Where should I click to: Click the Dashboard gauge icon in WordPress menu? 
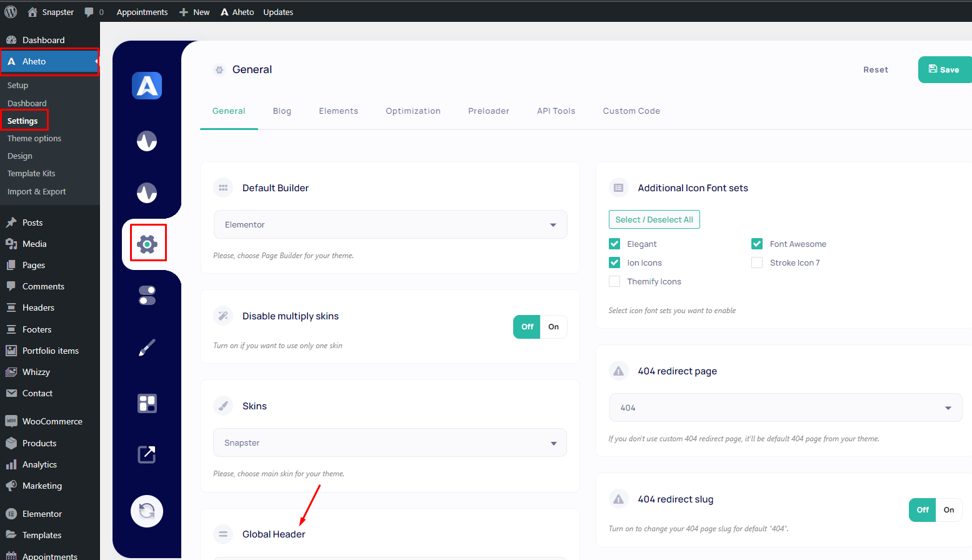pos(11,40)
